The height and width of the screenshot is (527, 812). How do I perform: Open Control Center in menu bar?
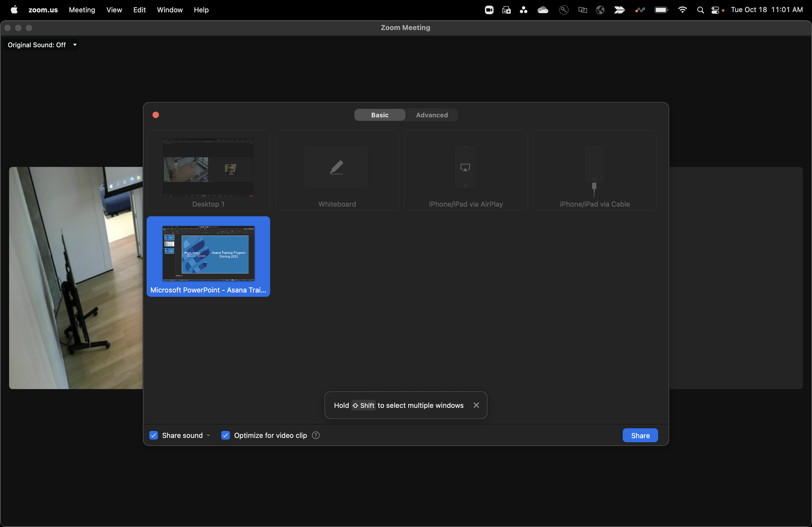pos(715,10)
